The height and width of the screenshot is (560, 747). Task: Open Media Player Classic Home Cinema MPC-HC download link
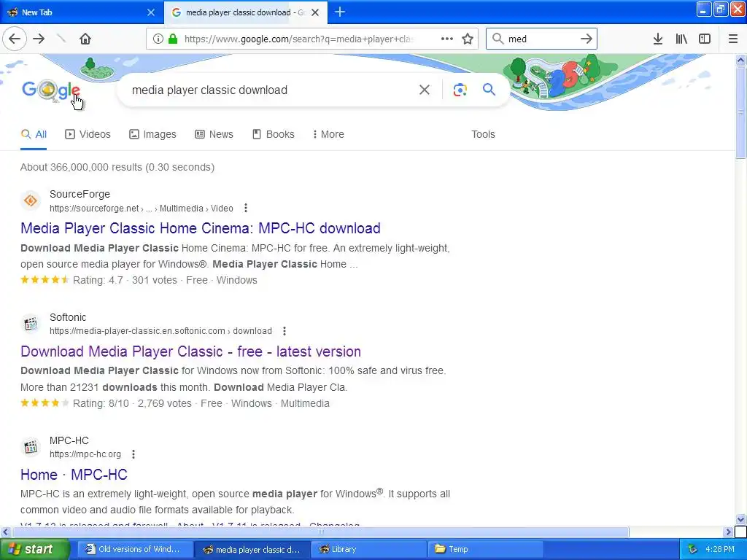pos(201,228)
